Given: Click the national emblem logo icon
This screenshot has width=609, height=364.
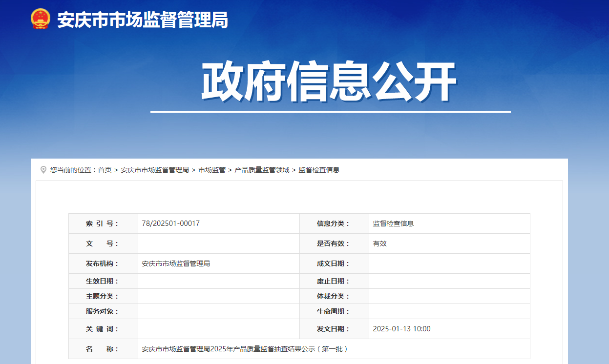Looking at the screenshot, I should 40,19.
